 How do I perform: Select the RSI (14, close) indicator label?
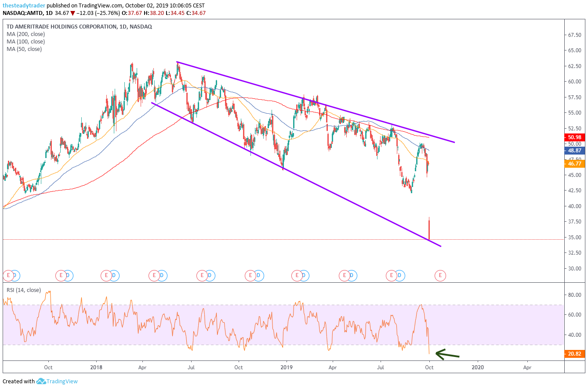[23, 290]
